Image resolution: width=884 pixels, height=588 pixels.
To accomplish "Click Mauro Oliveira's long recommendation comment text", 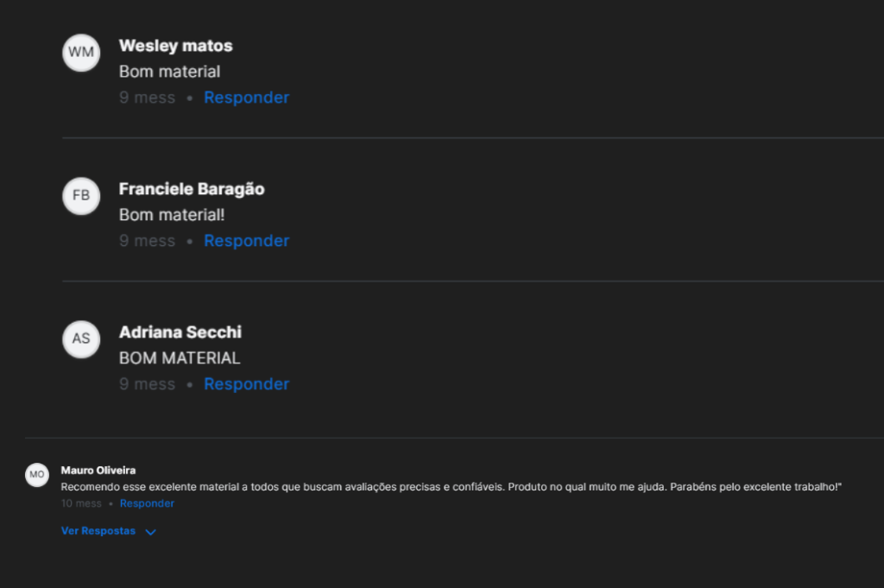I will [451, 487].
